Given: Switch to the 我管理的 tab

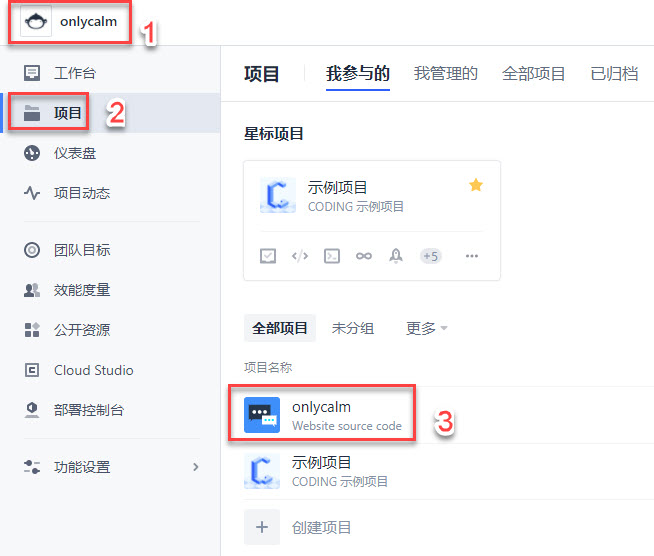Looking at the screenshot, I should click(x=445, y=73).
